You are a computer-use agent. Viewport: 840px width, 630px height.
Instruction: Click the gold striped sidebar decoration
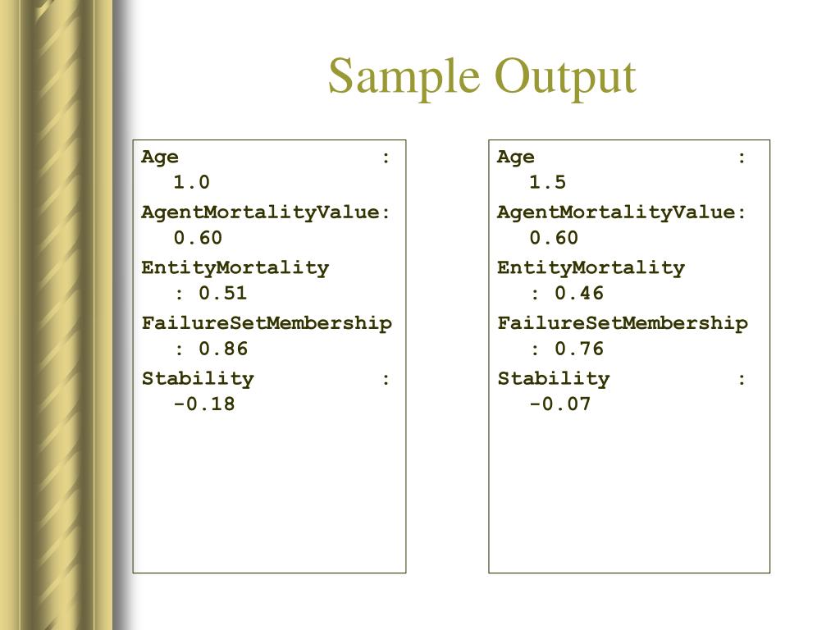[x=57, y=315]
